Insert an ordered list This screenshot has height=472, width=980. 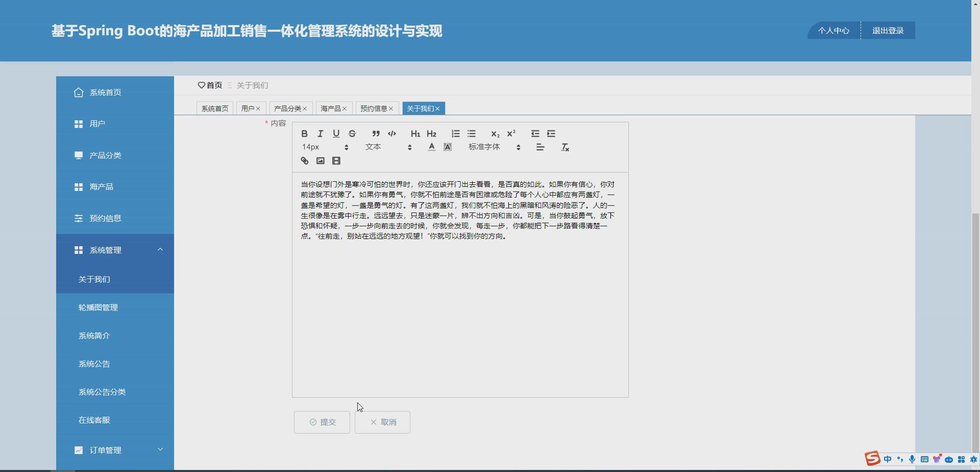[x=455, y=133]
